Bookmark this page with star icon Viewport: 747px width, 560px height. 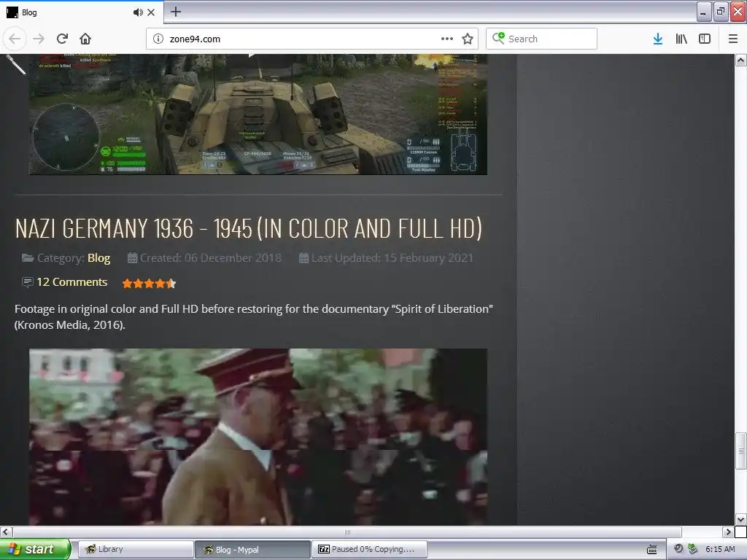[468, 39]
